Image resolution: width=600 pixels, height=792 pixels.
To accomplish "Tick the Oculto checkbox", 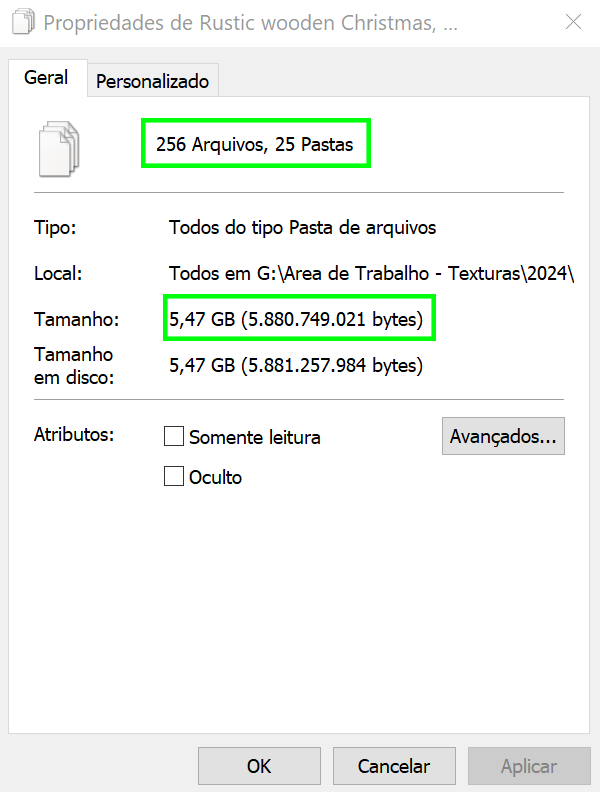I will tap(174, 476).
